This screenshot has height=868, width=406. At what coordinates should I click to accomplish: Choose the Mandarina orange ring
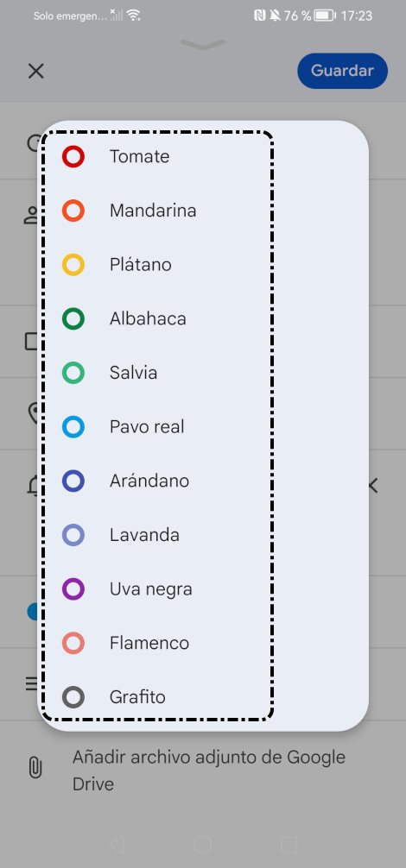[x=73, y=211]
